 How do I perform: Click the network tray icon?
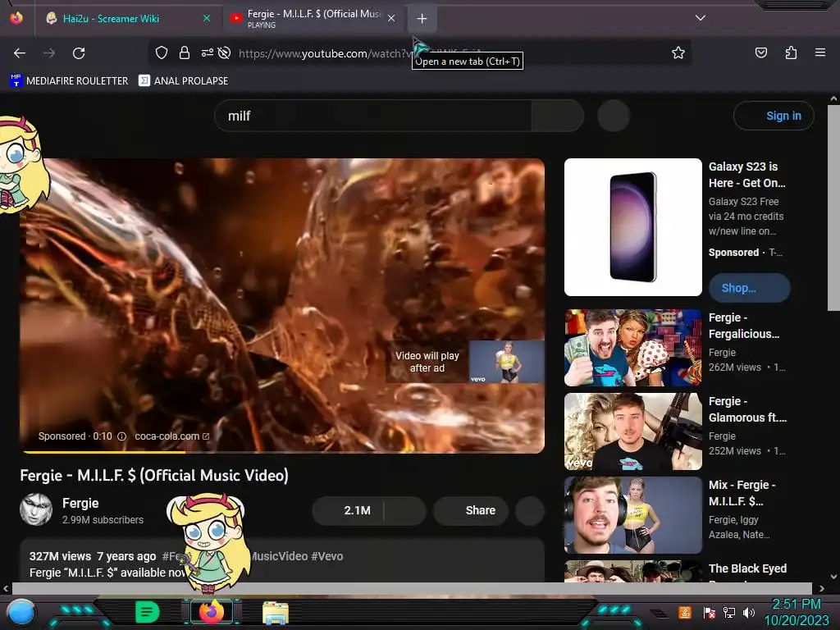(x=729, y=613)
